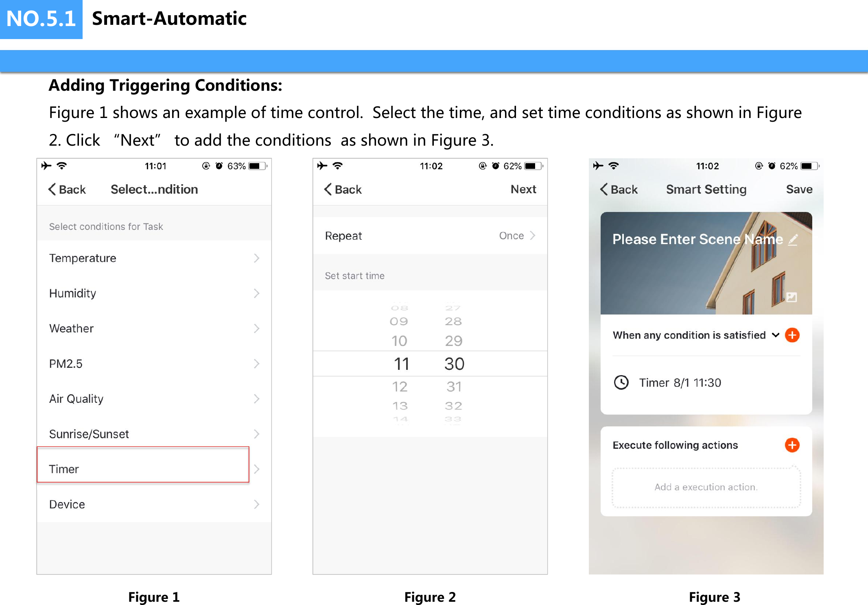Image resolution: width=868 pixels, height=605 pixels.
Task: Click the Back arrow in Figure 2
Action: tap(342, 189)
